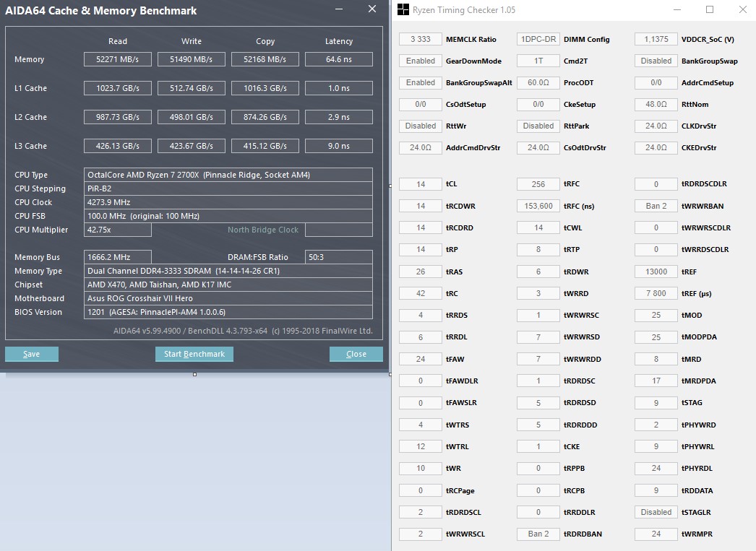This screenshot has width=756, height=551.
Task: Click the Cmd2T value 1T
Action: tap(538, 61)
